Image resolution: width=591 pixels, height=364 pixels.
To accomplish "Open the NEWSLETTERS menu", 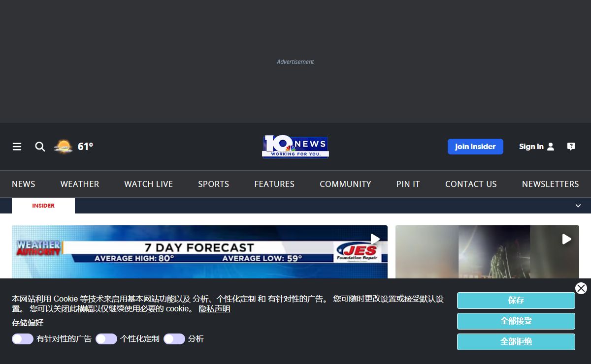I will coord(551,184).
